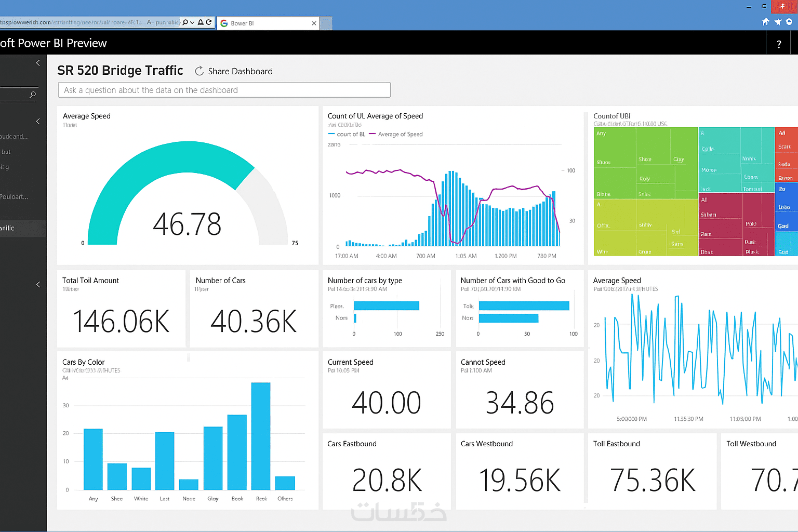
Task: Open the 'oudc and...' sidebar item
Action: coord(15,137)
